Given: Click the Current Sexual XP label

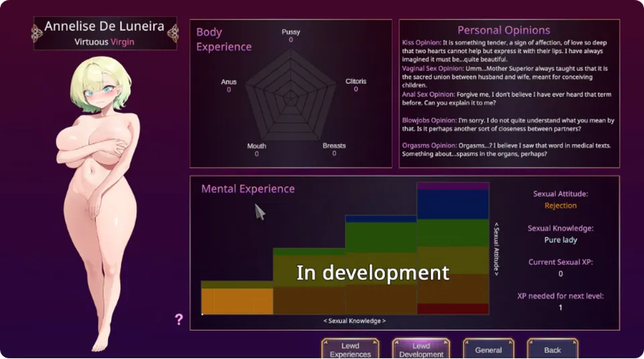Looking at the screenshot, I should click(x=560, y=262).
